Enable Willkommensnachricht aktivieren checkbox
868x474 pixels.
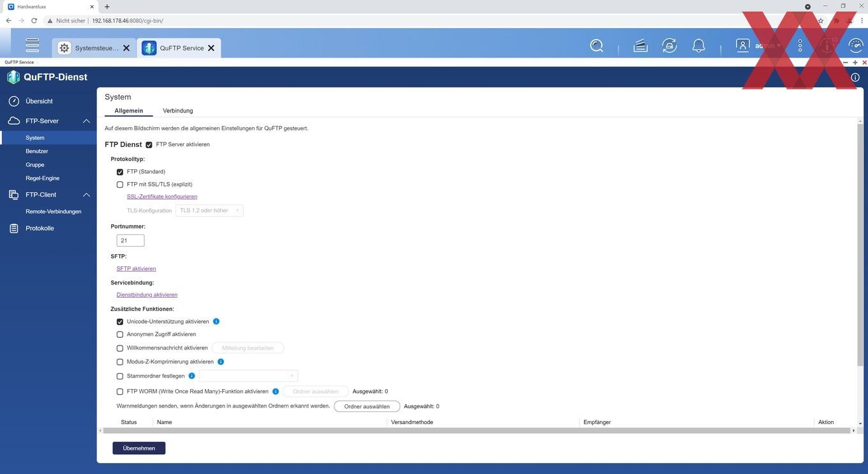click(x=120, y=348)
